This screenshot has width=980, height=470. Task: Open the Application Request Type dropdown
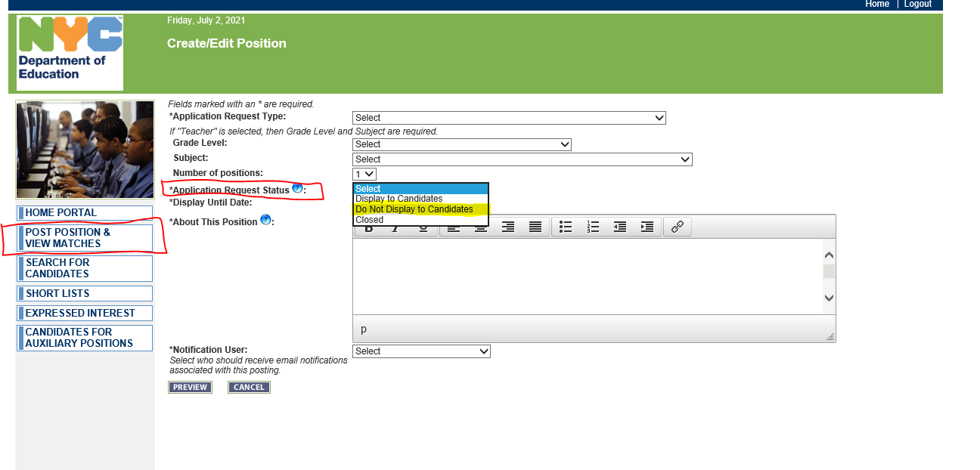click(508, 118)
